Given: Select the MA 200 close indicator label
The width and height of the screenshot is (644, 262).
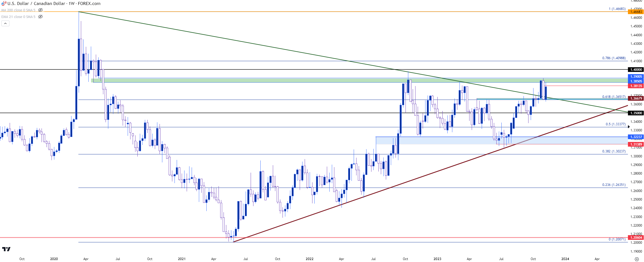Looking at the screenshot, I should [18, 10].
